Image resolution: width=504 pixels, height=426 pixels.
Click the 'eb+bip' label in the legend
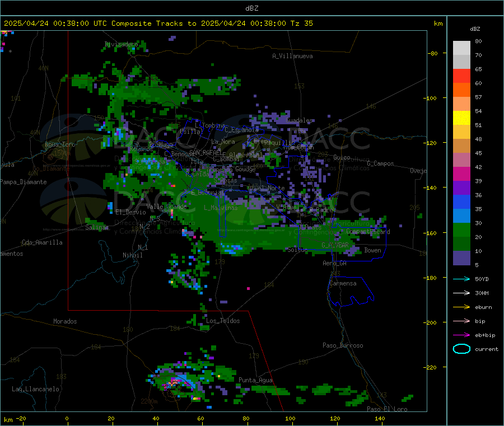485,335
